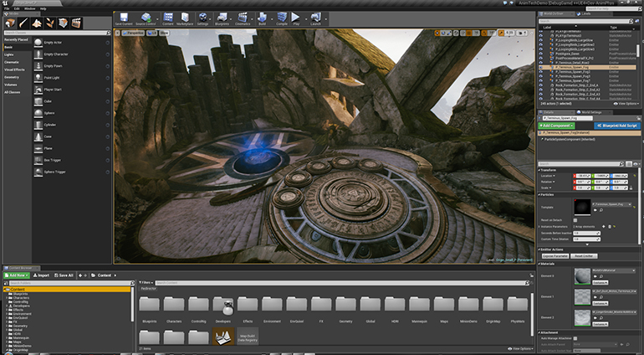
Task: Toggle visibility of Rock_Formation_Strip_C_End_A
Action: tap(541, 85)
